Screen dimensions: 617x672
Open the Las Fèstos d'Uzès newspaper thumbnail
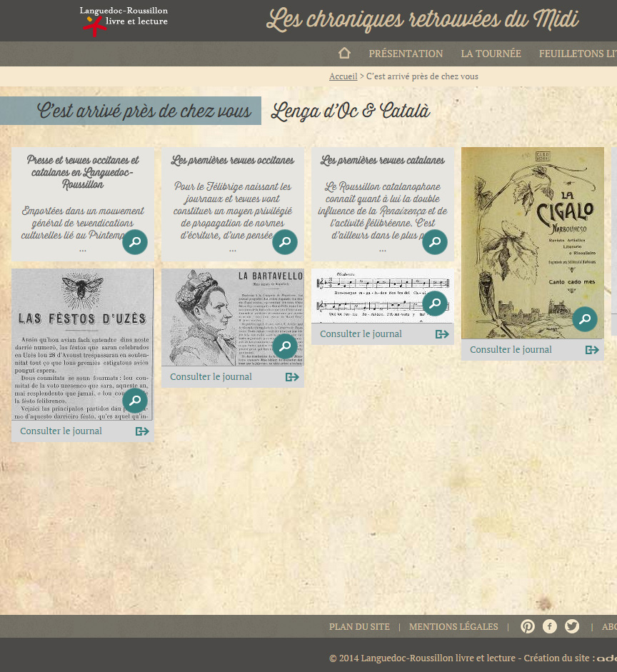click(82, 345)
